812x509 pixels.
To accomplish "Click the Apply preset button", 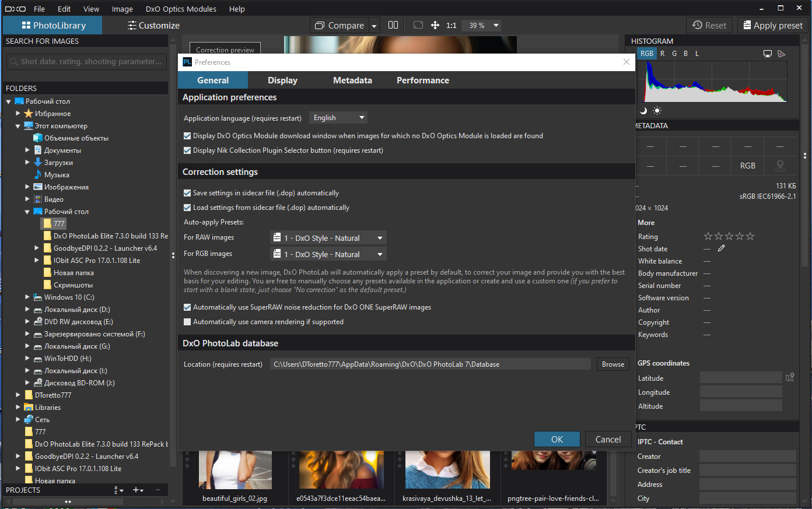I will [x=773, y=25].
